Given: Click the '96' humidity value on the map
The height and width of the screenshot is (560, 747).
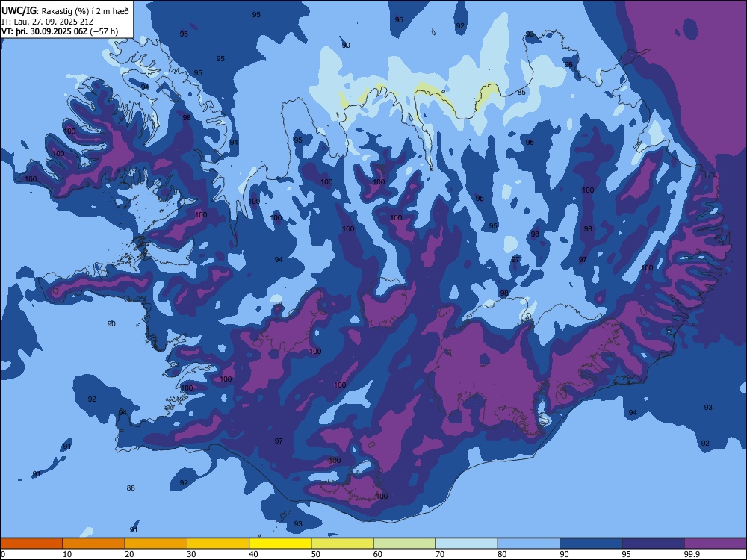Looking at the screenshot, I should click(x=568, y=65).
